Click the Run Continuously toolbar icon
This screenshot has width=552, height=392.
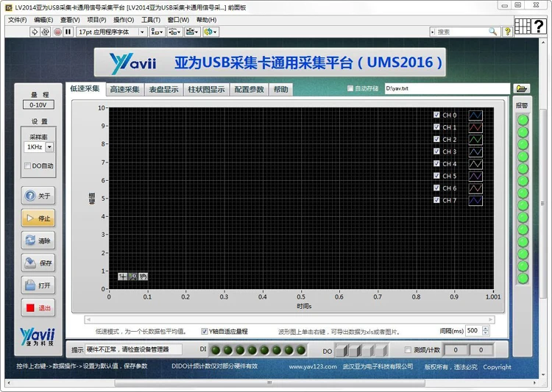(x=45, y=32)
